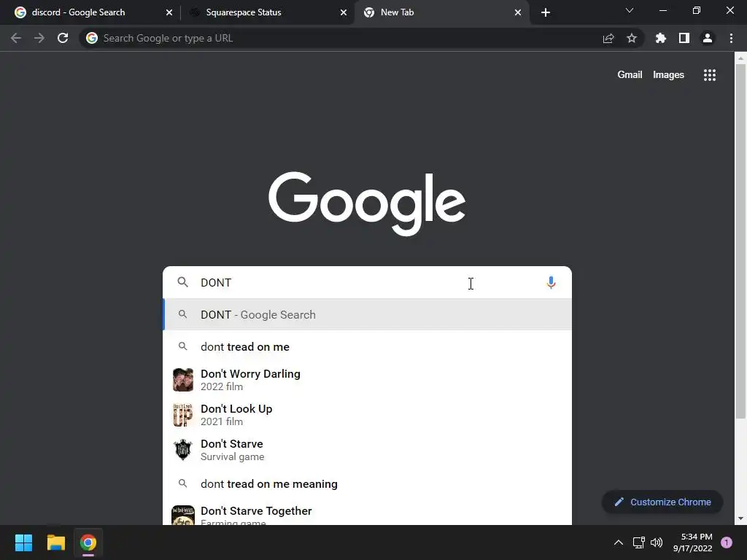
Task: Choose the Don't Starve suggestion
Action: [x=367, y=449]
